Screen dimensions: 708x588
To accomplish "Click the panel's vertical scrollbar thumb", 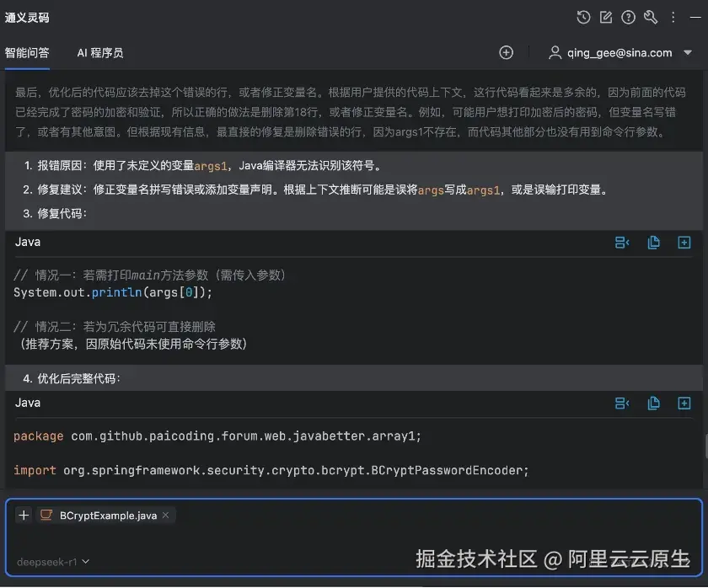I will pyautogui.click(x=705, y=446).
